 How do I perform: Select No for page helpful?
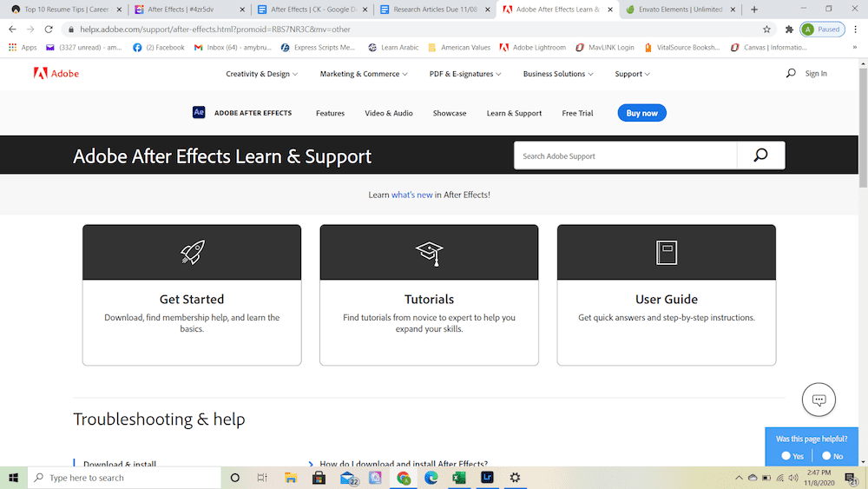pyautogui.click(x=832, y=456)
